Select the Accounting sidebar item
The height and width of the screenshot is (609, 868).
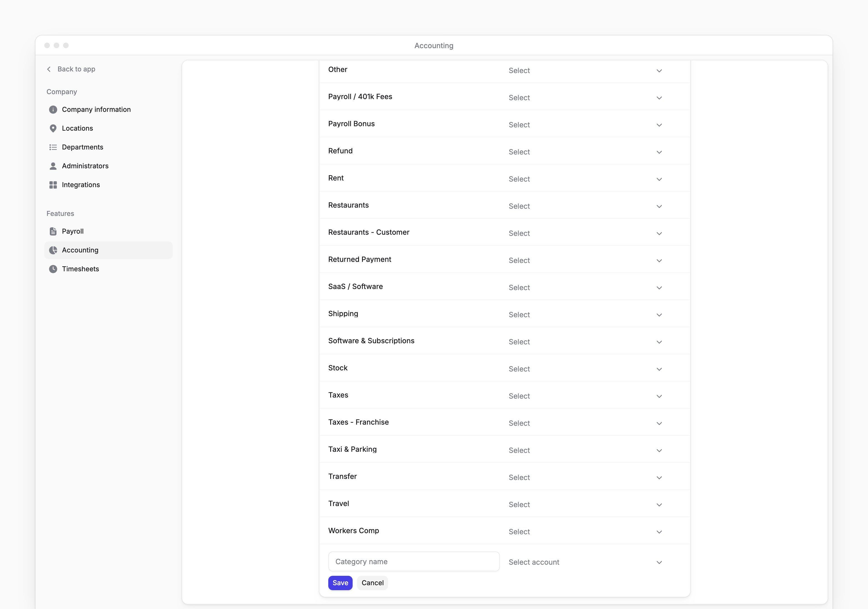[108, 250]
